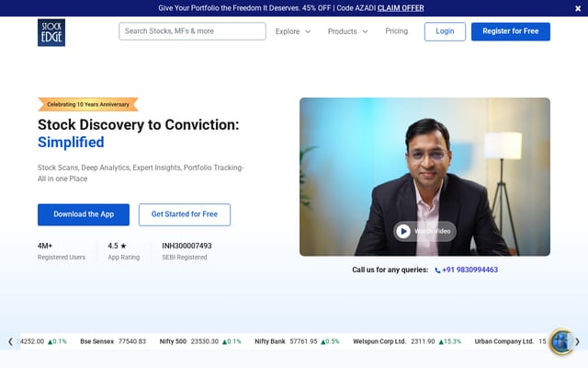This screenshot has height=368, width=588.
Task: Play the Watch Video button
Action: 424,231
